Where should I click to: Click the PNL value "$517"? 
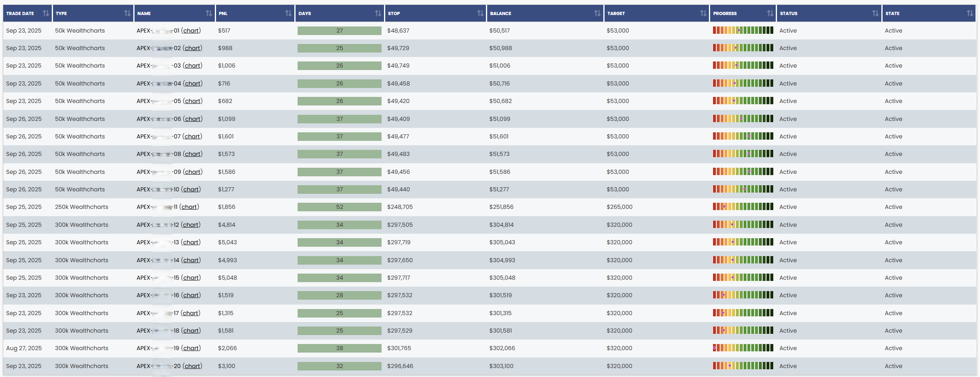click(224, 31)
